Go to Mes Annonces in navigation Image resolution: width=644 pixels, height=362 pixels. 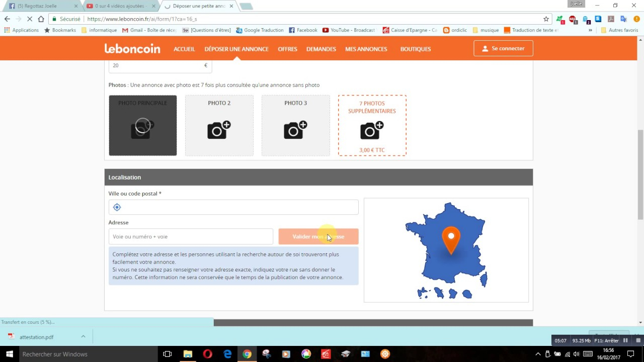[366, 49]
